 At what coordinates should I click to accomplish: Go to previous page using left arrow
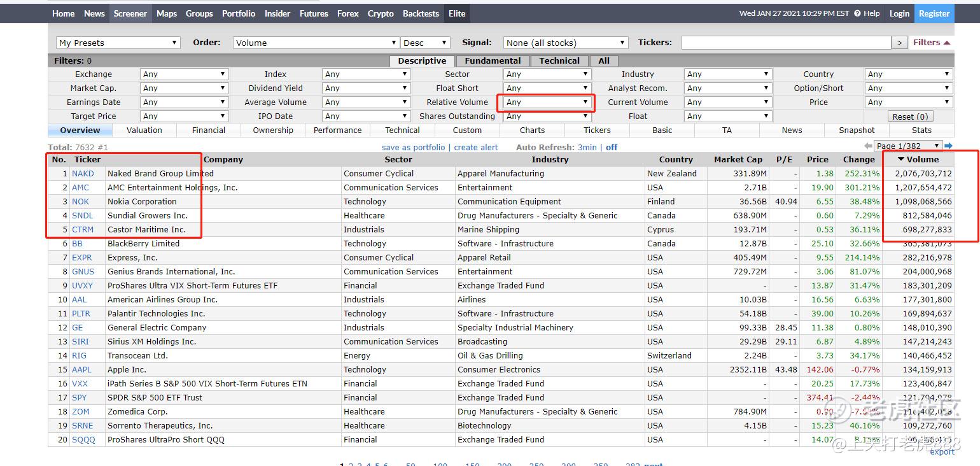[x=868, y=146]
